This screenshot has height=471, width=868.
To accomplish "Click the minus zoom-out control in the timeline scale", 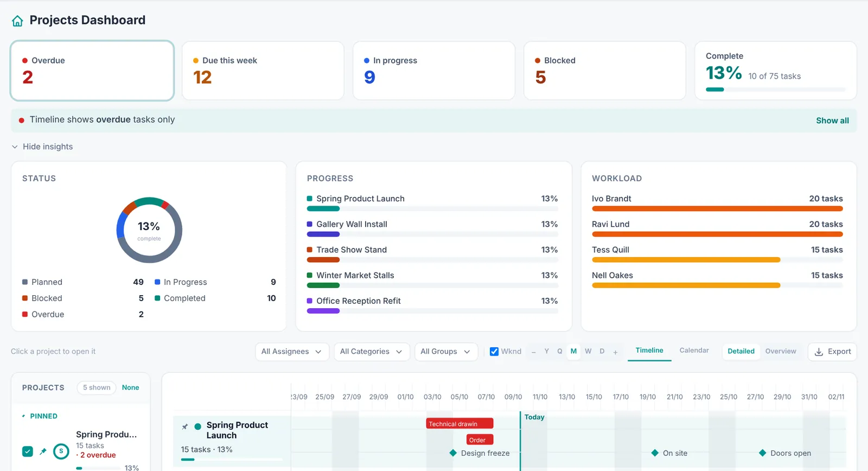I will point(533,352).
